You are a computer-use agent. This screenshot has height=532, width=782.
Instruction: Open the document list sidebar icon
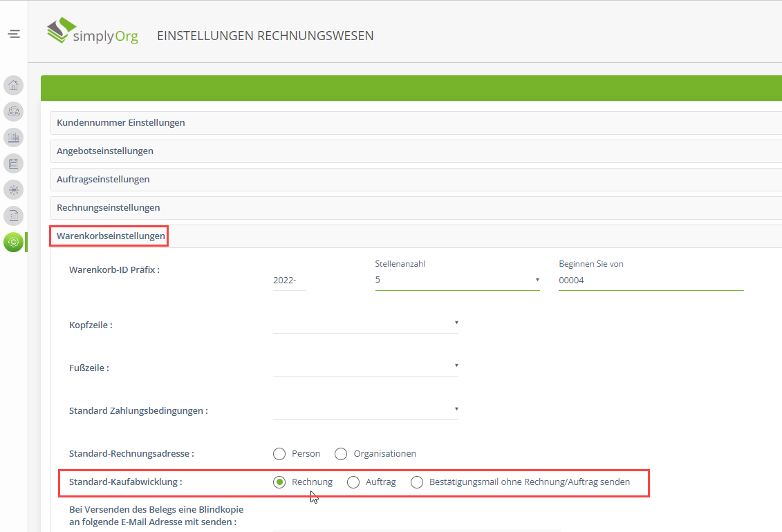coord(13,216)
